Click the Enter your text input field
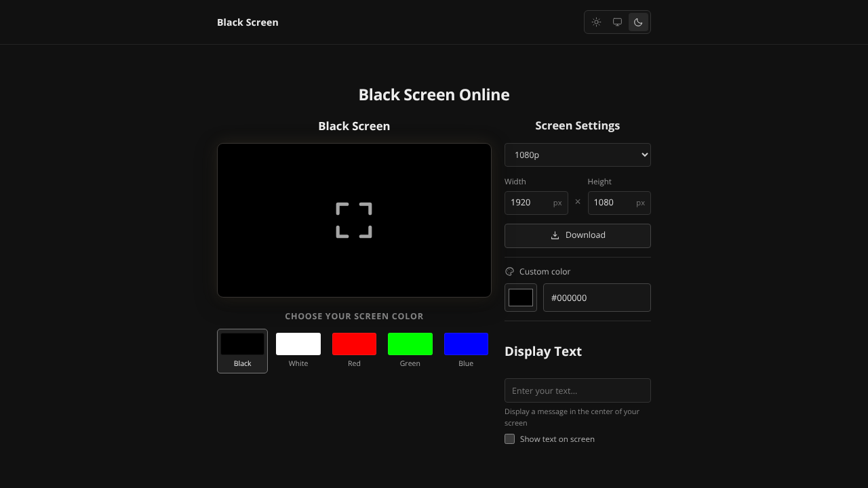This screenshot has height=488, width=868. pos(578,390)
